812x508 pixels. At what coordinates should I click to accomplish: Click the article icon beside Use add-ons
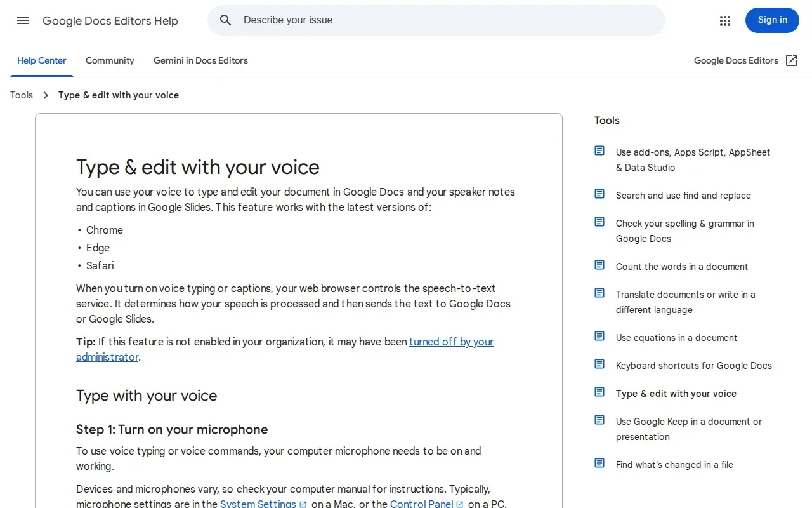pos(599,150)
